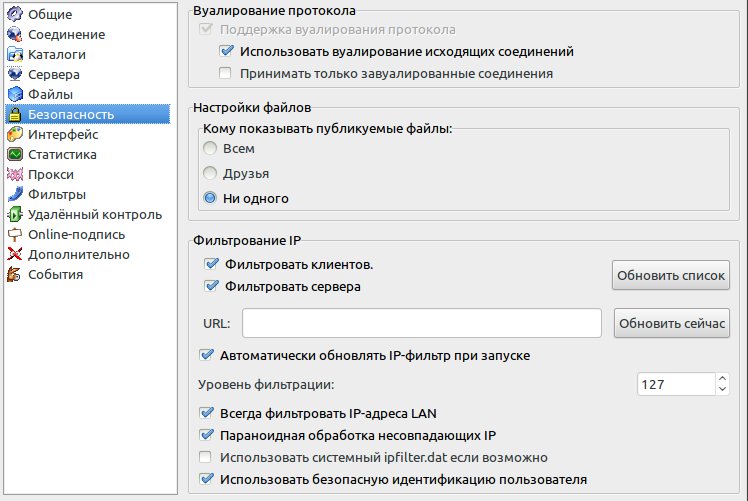Open the Соединение settings page

[x=88, y=34]
